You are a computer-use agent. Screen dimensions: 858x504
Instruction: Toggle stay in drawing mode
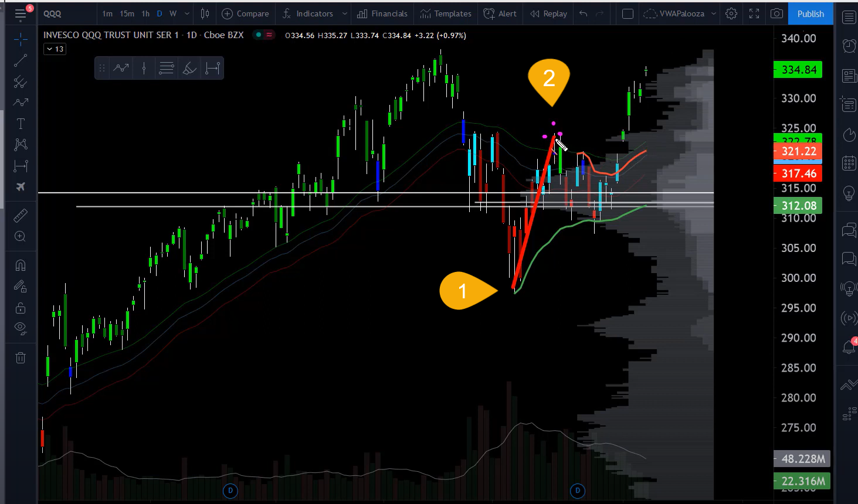tap(21, 287)
